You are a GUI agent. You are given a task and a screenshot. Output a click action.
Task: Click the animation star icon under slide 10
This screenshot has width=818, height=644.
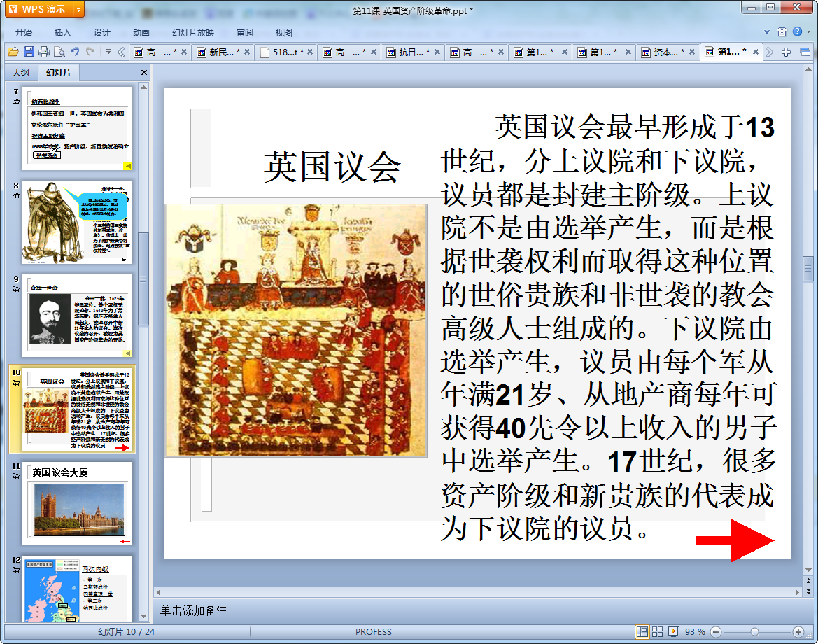(16, 382)
